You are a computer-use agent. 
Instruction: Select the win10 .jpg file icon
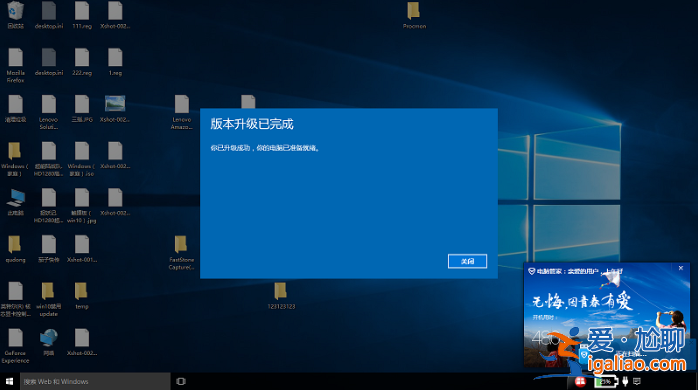pyautogui.click(x=82, y=198)
